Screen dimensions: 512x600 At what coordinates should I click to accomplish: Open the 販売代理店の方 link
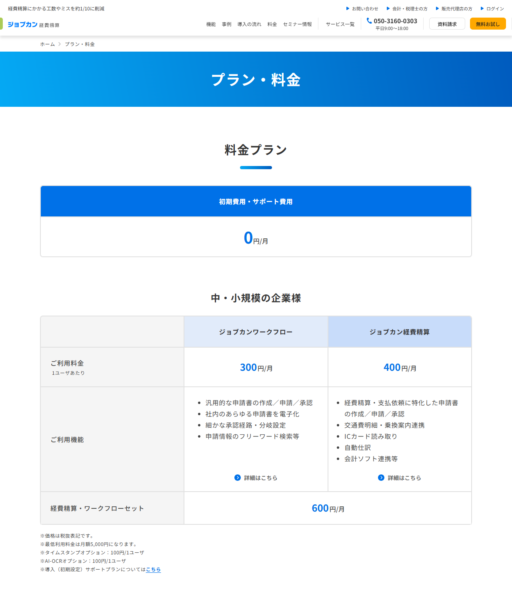pyautogui.click(x=457, y=8)
